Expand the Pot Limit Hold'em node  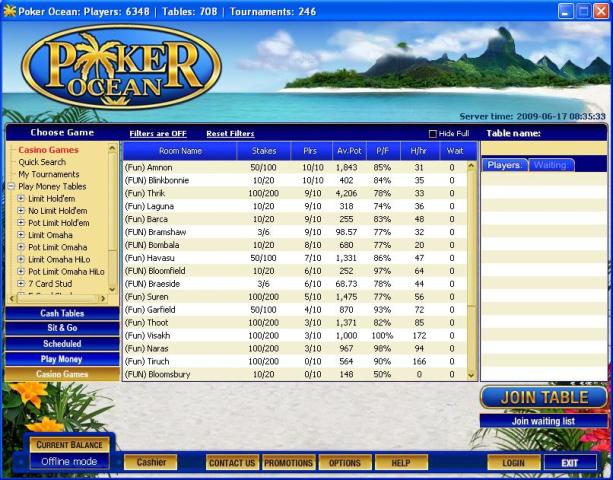click(x=21, y=223)
